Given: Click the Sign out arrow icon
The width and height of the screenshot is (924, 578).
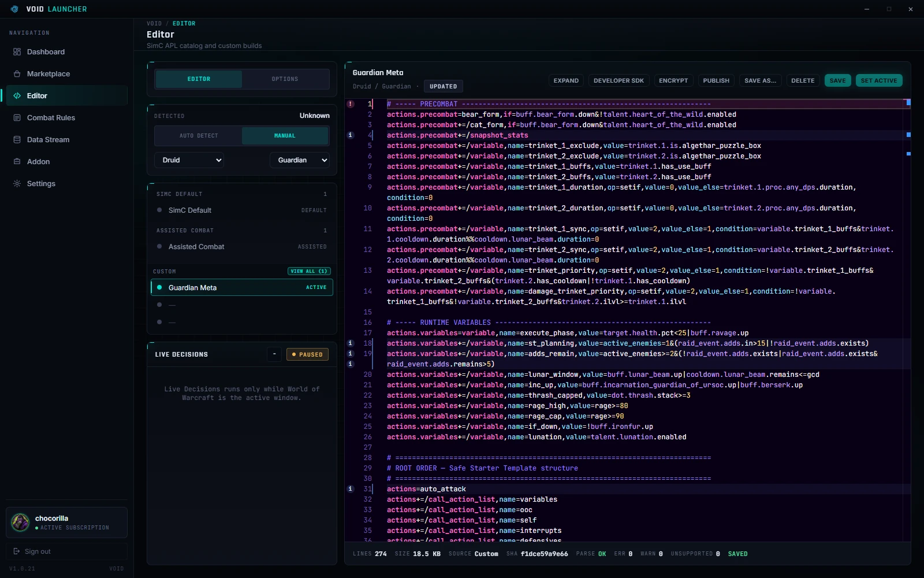Looking at the screenshot, I should (x=17, y=551).
